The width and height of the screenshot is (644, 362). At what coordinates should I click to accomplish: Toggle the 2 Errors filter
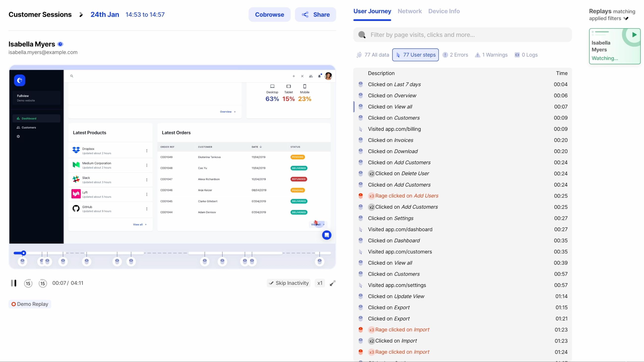tap(455, 55)
